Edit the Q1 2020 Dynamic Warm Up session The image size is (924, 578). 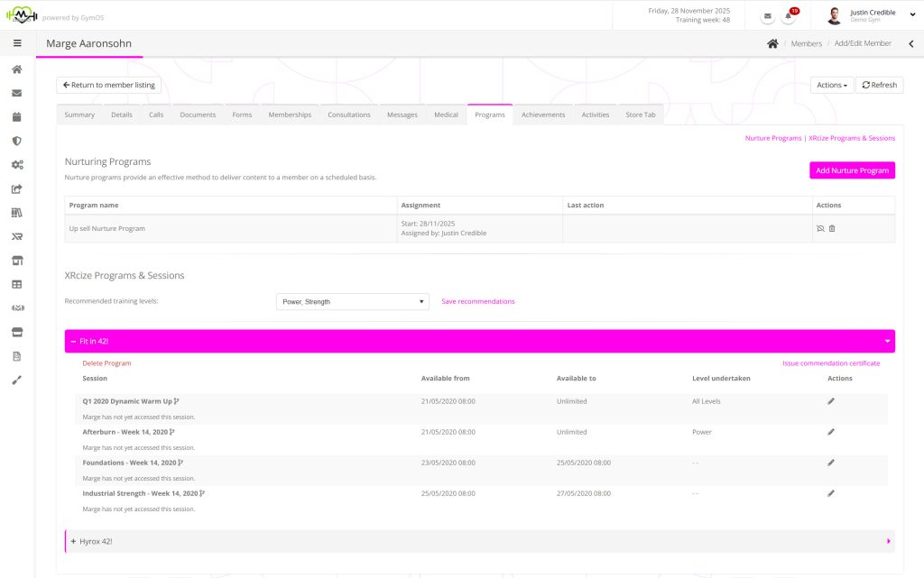(x=831, y=401)
